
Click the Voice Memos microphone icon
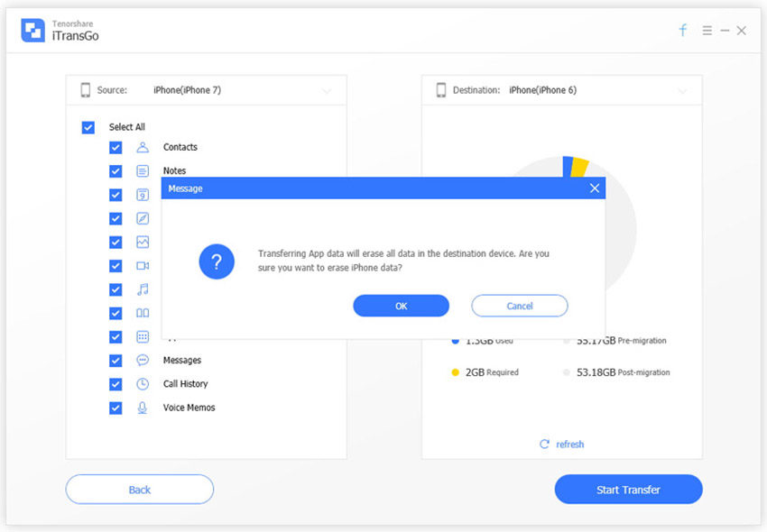tap(143, 408)
